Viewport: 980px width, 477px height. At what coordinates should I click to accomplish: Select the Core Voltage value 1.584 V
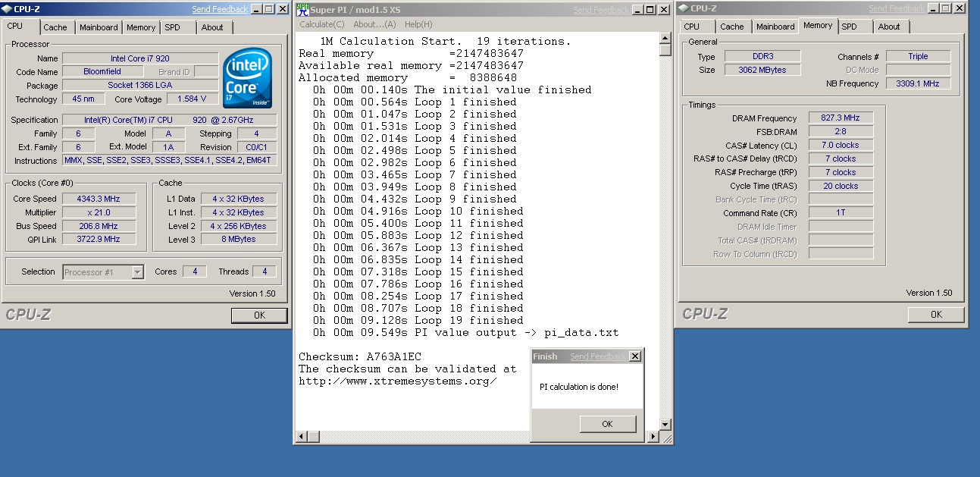[x=193, y=99]
